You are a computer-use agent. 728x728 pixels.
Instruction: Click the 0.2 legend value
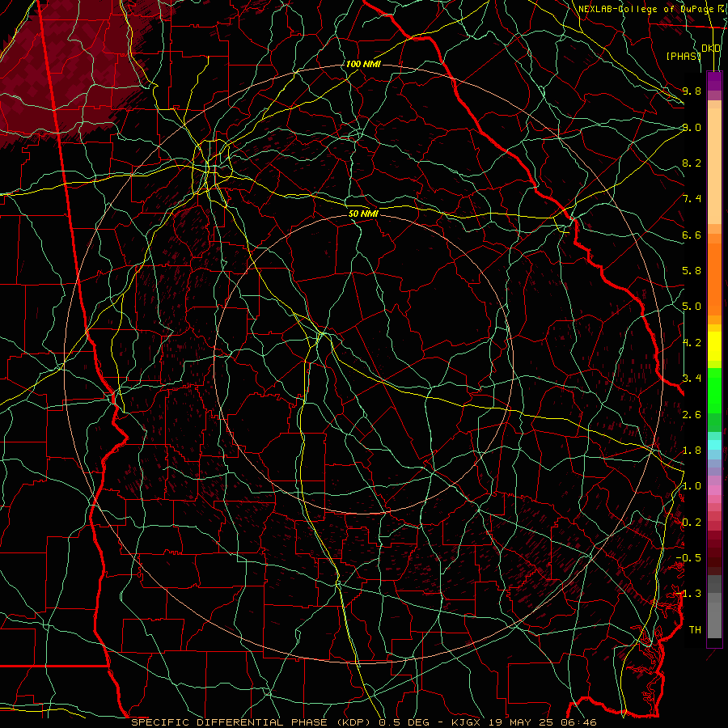coord(692,523)
